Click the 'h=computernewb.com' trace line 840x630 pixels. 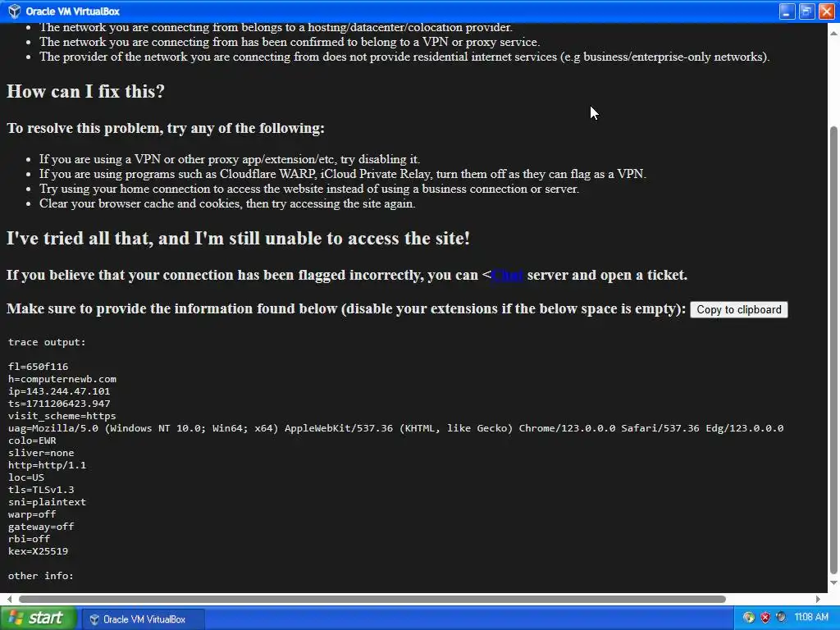tap(62, 379)
